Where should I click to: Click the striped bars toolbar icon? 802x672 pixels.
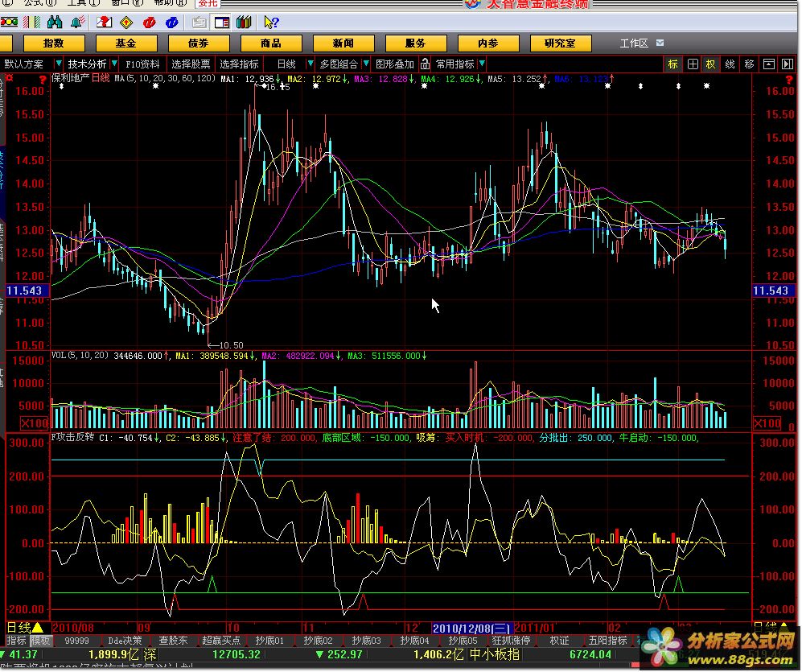pyautogui.click(x=32, y=22)
